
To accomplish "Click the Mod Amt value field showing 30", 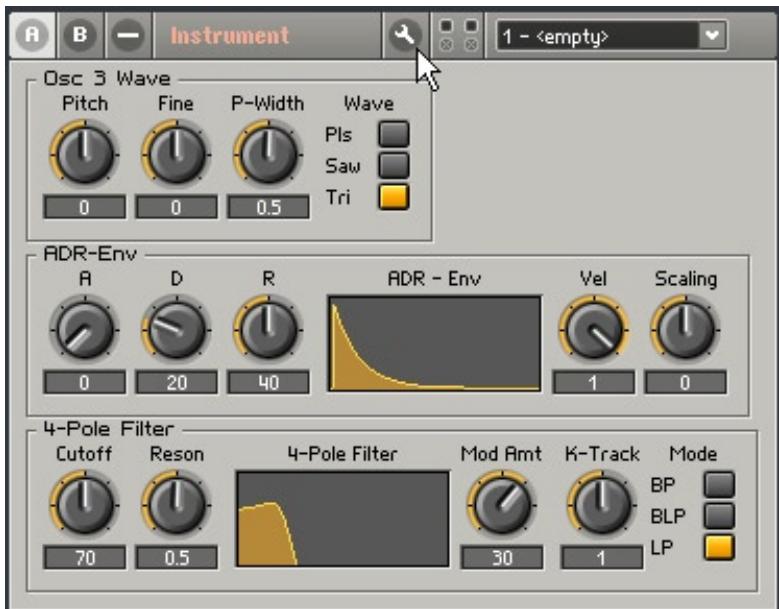I will click(502, 557).
